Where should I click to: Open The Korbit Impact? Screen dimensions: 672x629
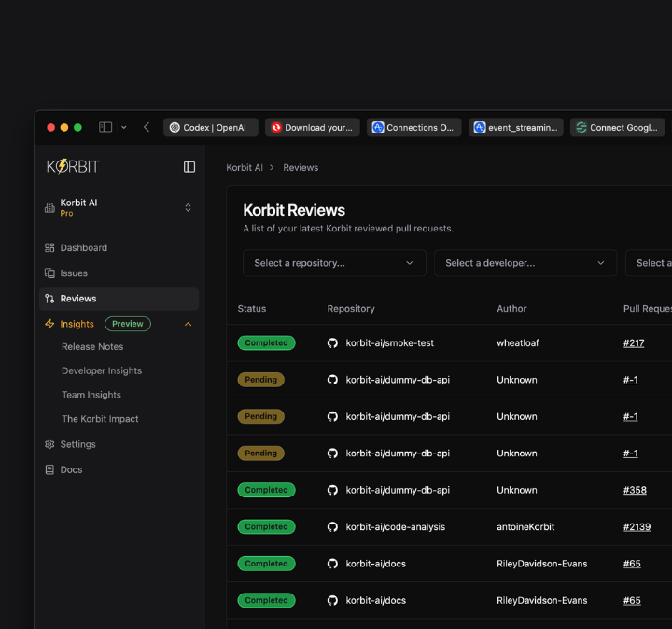pos(100,419)
